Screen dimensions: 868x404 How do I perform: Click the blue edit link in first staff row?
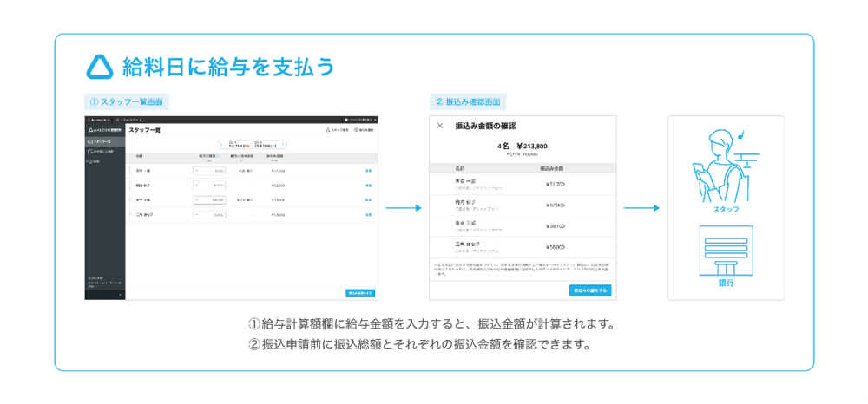pos(368,171)
